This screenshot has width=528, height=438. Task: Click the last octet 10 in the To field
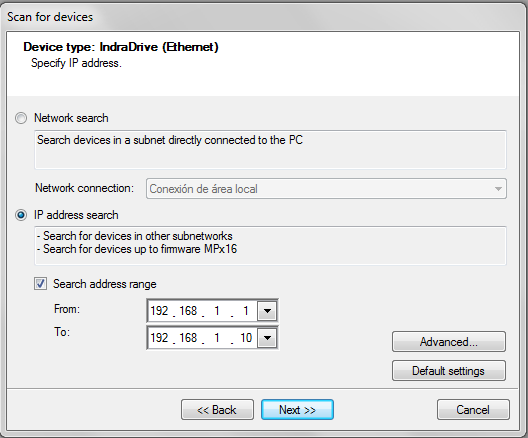(246, 338)
